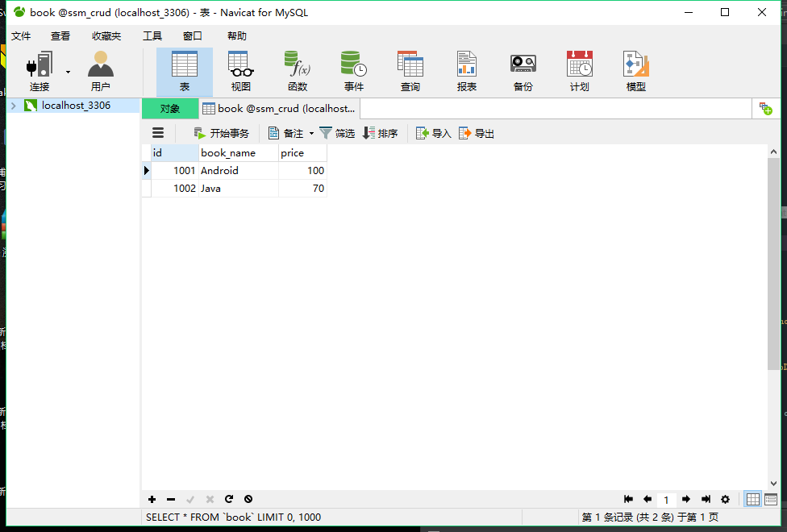Switch to form view in status bar
Viewport: 787px width, 532px height.
tap(771, 499)
